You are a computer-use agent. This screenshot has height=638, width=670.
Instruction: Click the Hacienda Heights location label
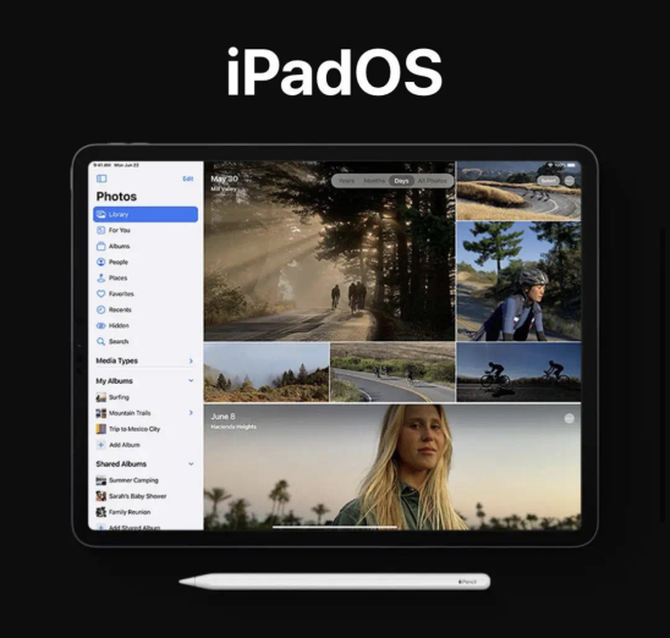pyautogui.click(x=234, y=426)
